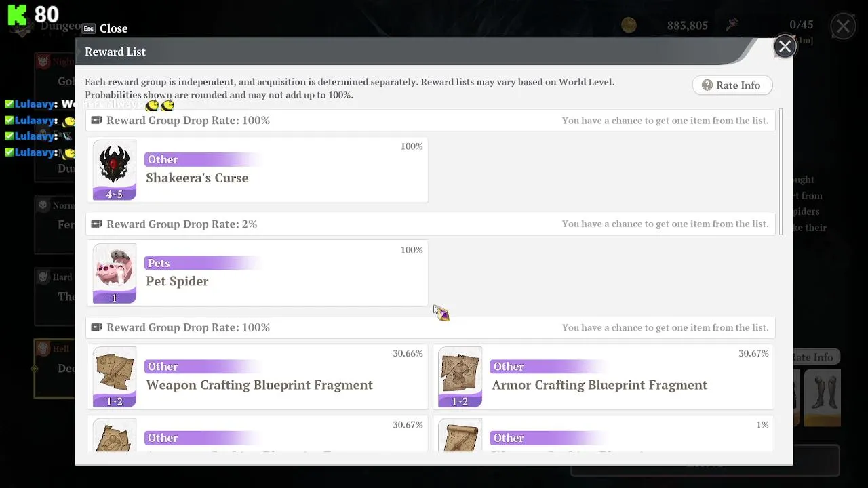Close the Reward List dialog with the X
The height and width of the screenshot is (488, 868).
tap(785, 46)
